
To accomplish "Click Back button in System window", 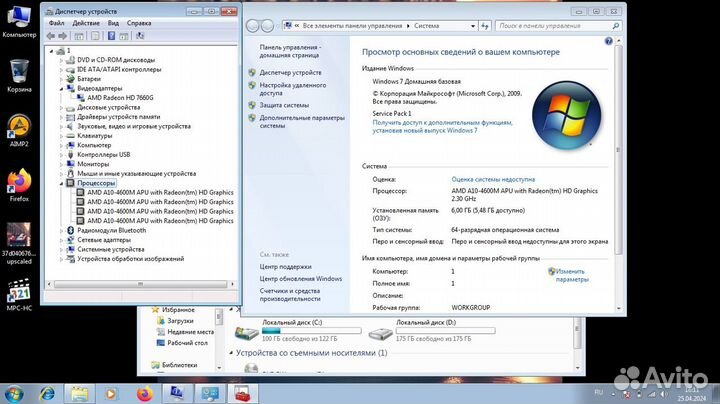I will click(x=253, y=26).
